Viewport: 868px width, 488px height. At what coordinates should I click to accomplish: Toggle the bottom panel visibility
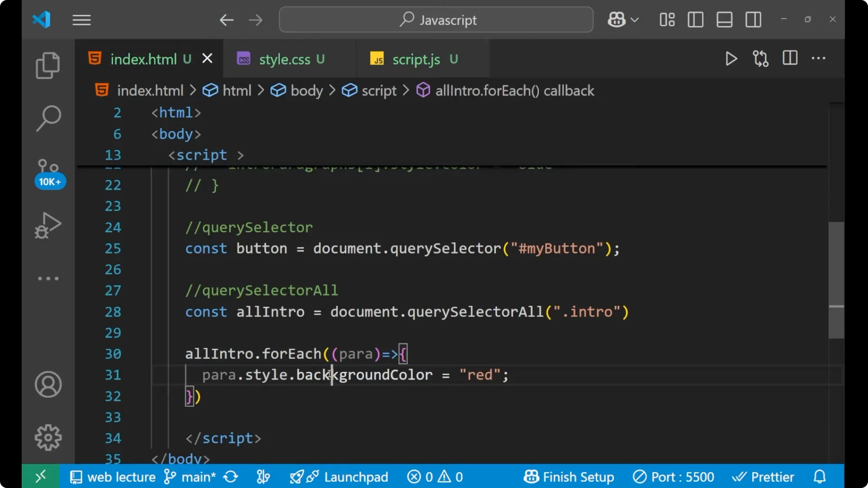724,19
